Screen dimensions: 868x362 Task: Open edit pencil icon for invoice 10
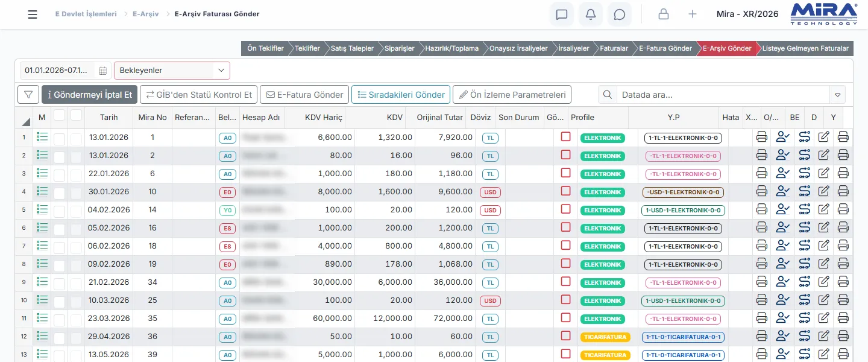point(824,192)
